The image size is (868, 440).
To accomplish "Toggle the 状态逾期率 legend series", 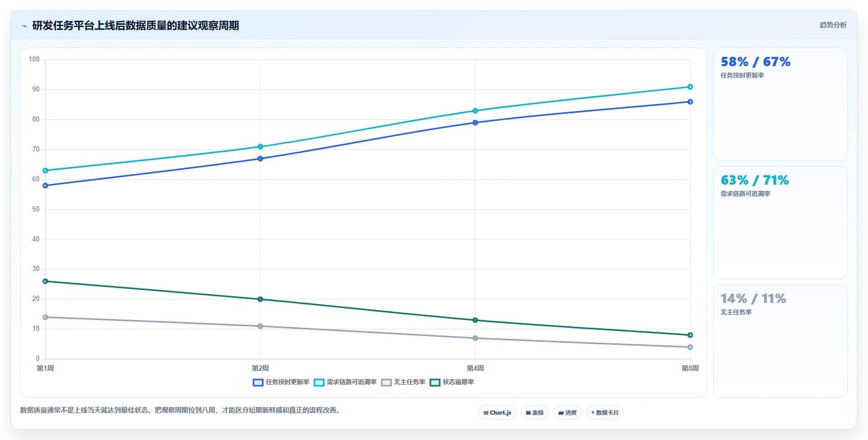I will pyautogui.click(x=452, y=382).
